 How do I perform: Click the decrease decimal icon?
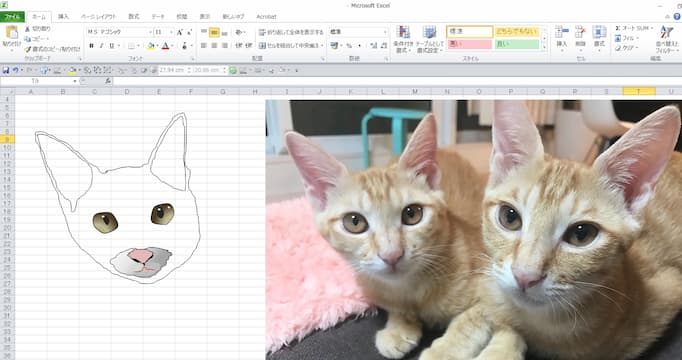(x=384, y=46)
